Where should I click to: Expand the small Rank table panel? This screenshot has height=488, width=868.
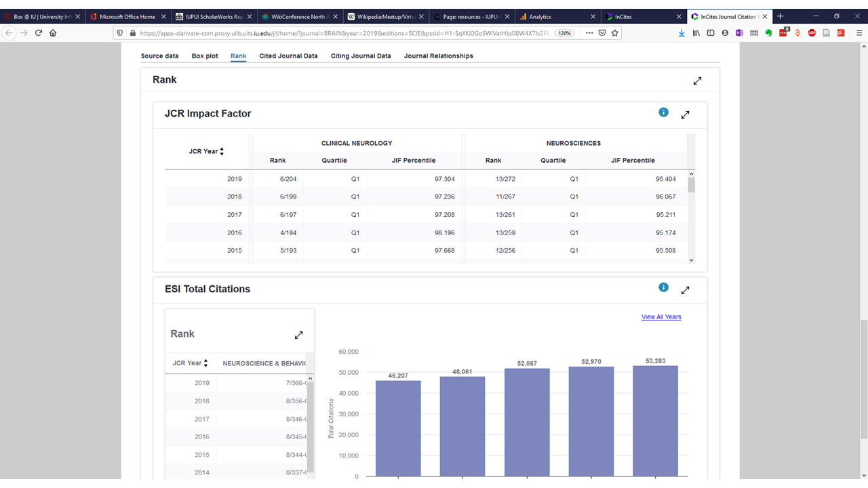pyautogui.click(x=298, y=335)
